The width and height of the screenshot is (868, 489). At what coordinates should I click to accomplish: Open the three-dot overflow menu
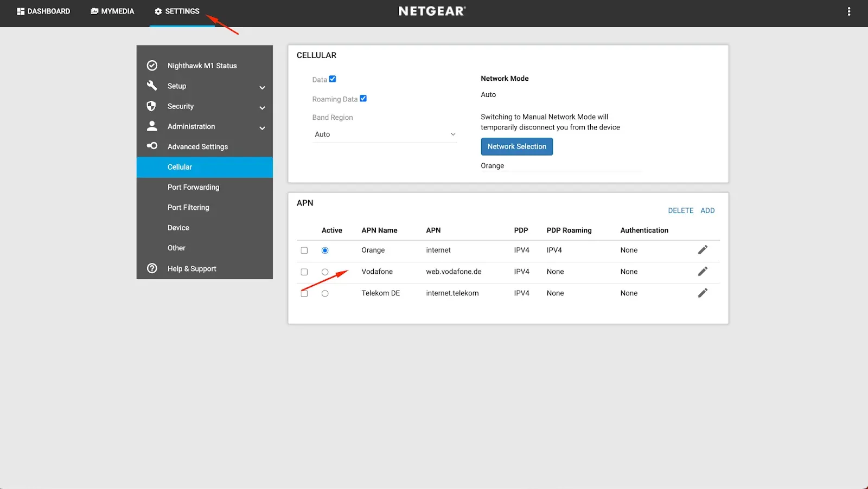click(x=849, y=11)
